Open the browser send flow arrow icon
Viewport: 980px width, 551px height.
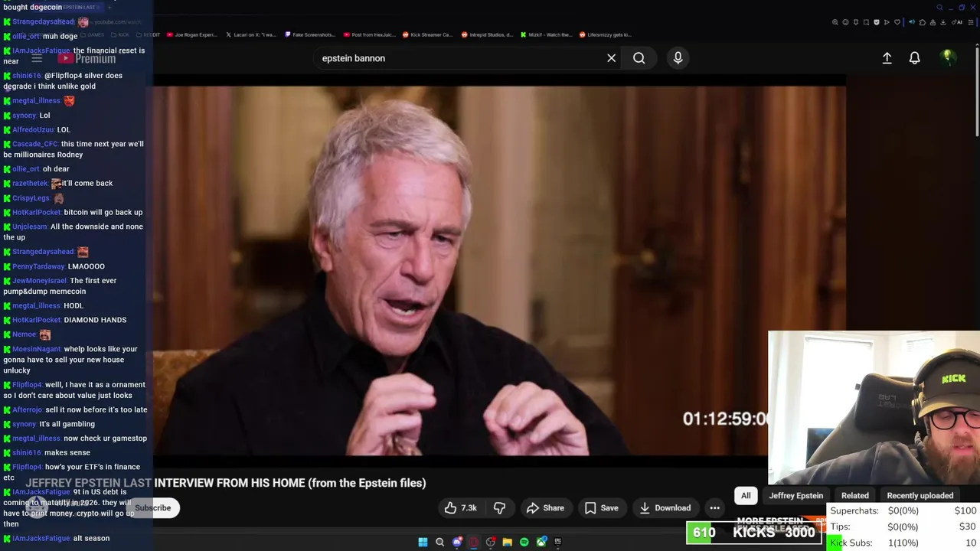click(887, 22)
